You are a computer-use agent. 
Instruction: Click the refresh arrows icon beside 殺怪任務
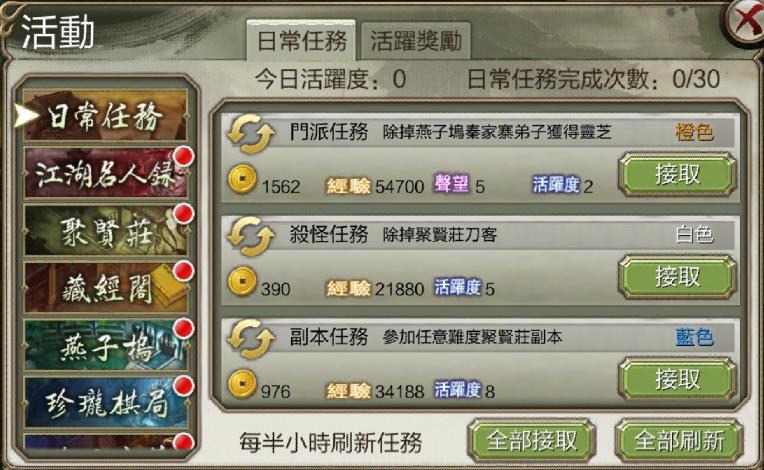coord(250,236)
